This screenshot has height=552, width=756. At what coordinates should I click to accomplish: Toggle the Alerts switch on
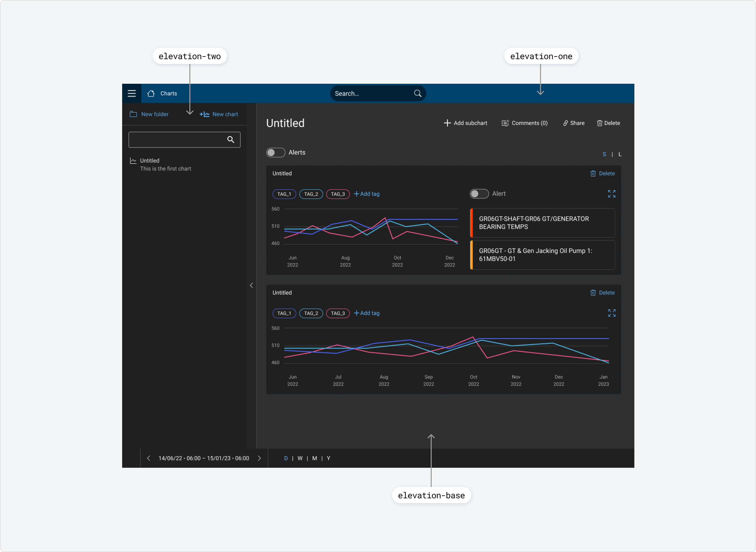click(x=275, y=152)
